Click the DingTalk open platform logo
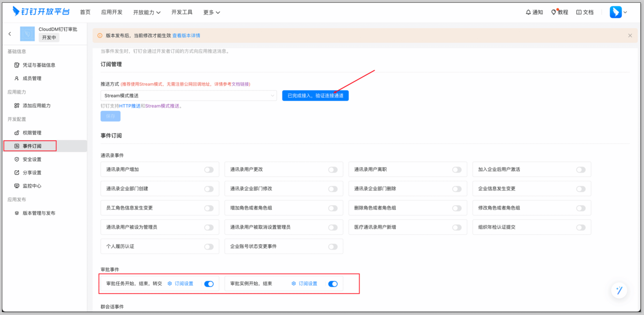This screenshot has width=644, height=315. (41, 11)
